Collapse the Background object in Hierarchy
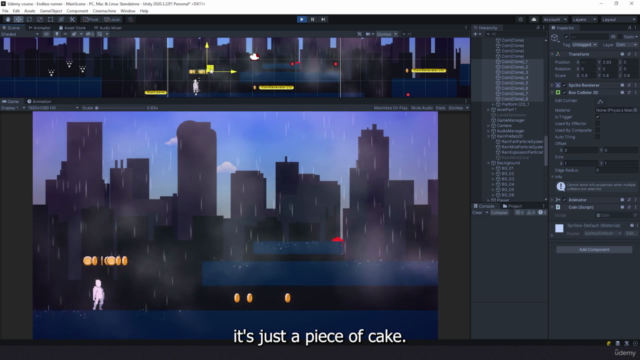 coord(489,163)
